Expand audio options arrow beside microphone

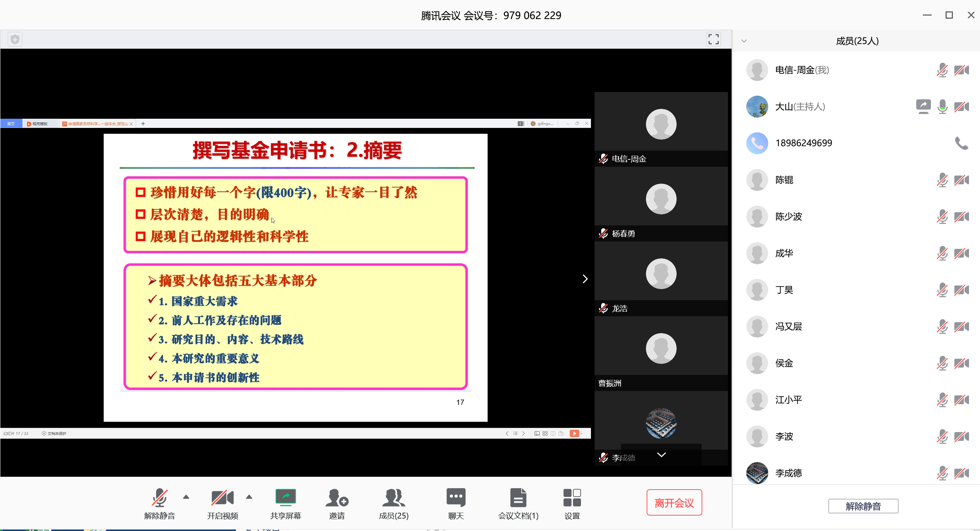point(186,497)
